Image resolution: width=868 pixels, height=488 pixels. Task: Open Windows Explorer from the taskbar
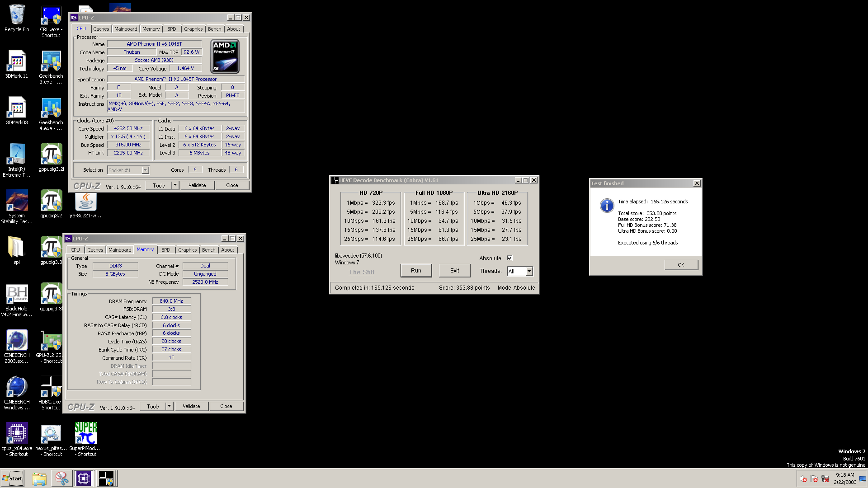(x=39, y=479)
